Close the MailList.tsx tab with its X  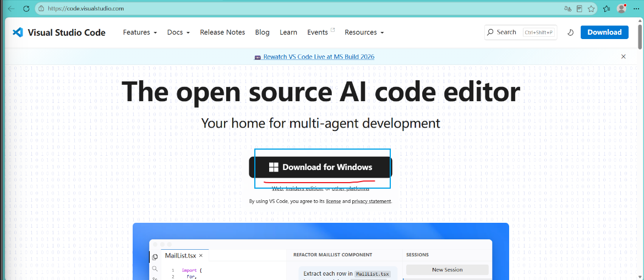click(201, 255)
